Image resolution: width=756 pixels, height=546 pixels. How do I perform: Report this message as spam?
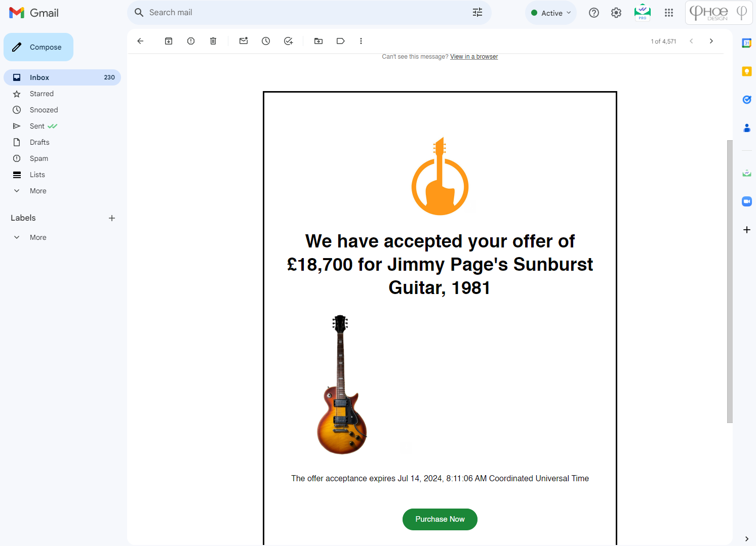coord(191,41)
